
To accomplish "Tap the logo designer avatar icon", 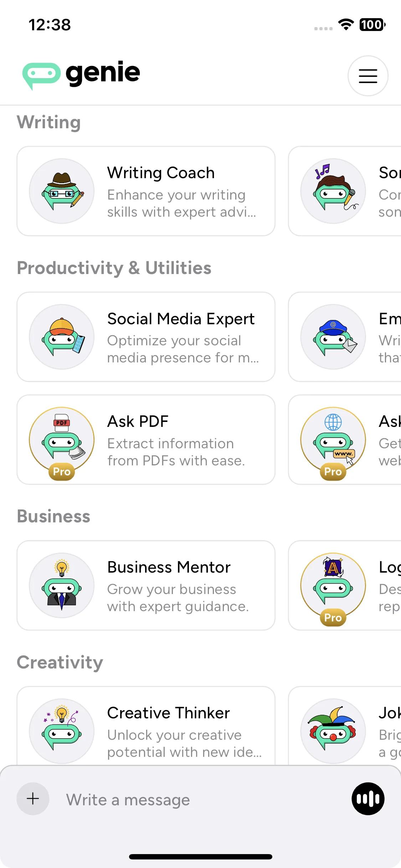I will point(333,585).
